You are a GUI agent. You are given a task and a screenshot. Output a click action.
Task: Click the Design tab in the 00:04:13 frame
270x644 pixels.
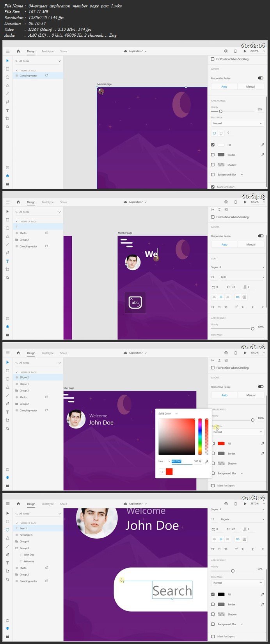pos(31,202)
